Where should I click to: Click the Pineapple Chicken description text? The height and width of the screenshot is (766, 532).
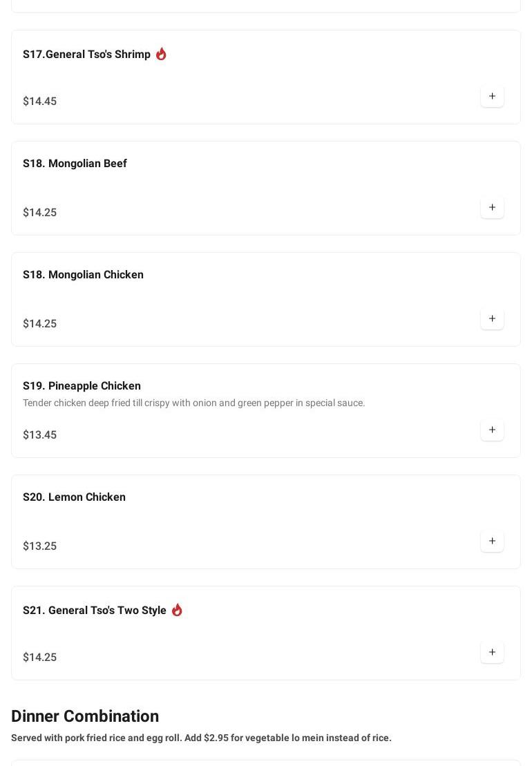(x=193, y=403)
